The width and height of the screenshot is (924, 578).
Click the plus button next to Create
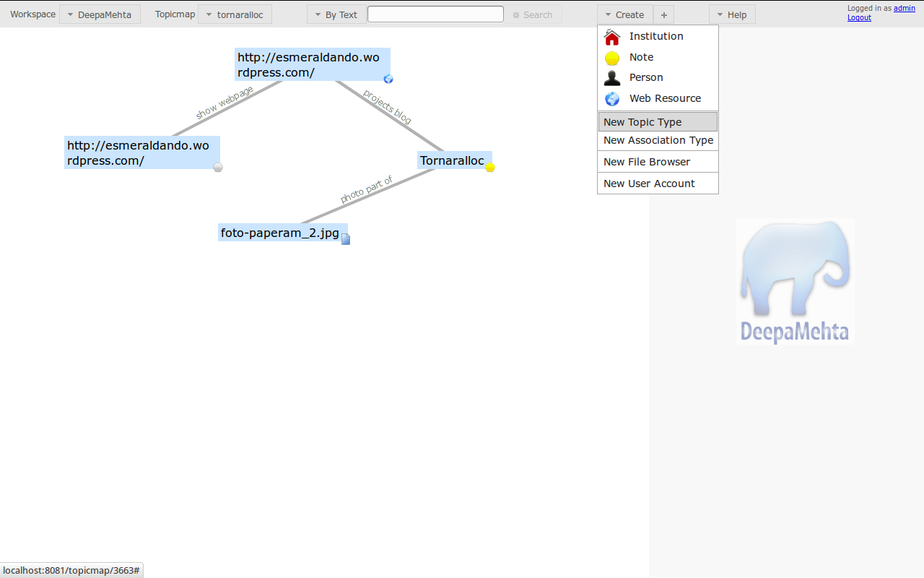[664, 14]
